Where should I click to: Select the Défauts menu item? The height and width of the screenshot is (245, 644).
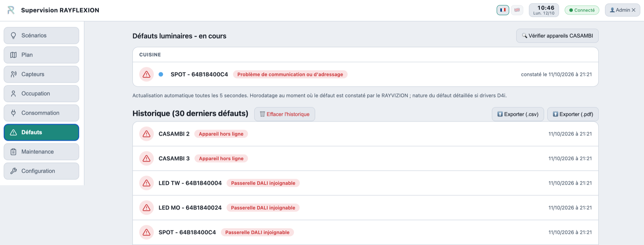click(x=42, y=132)
